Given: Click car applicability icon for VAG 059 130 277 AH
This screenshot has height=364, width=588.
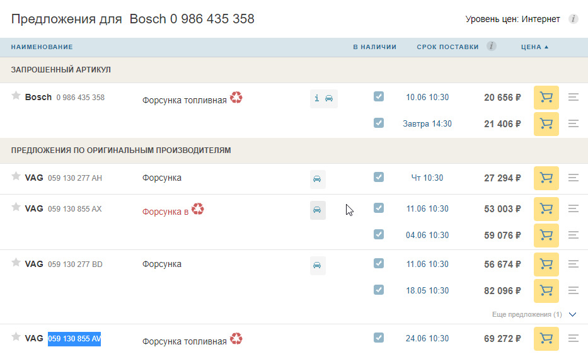Looking at the screenshot, I should 317,179.
